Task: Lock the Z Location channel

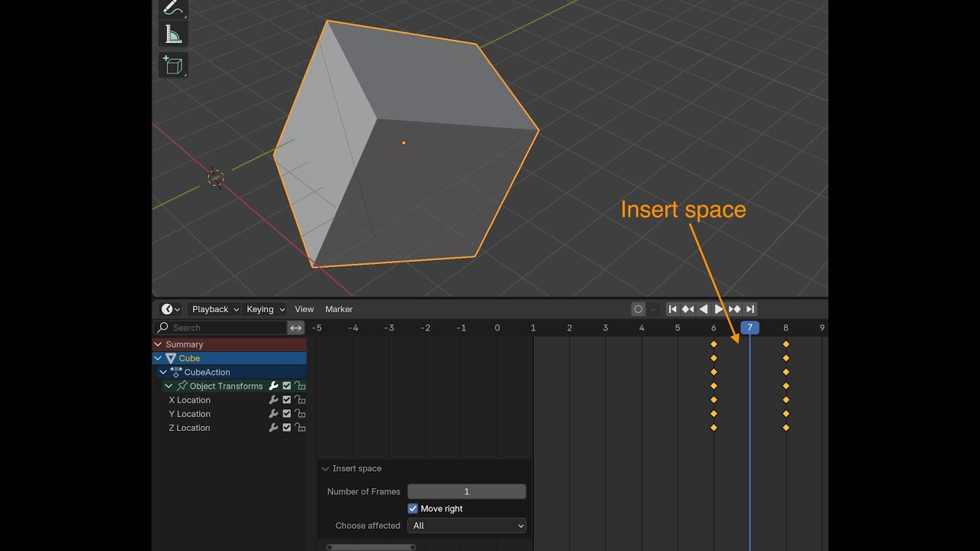Action: (300, 428)
